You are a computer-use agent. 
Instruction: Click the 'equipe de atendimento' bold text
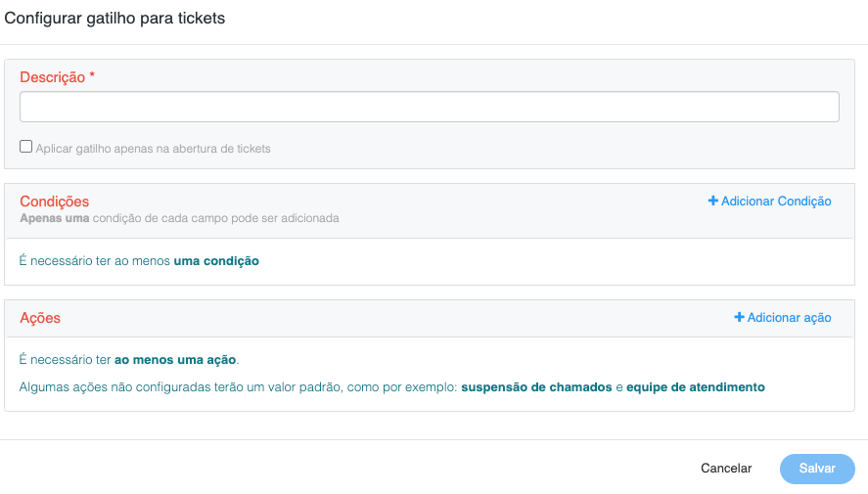pyautogui.click(x=696, y=387)
